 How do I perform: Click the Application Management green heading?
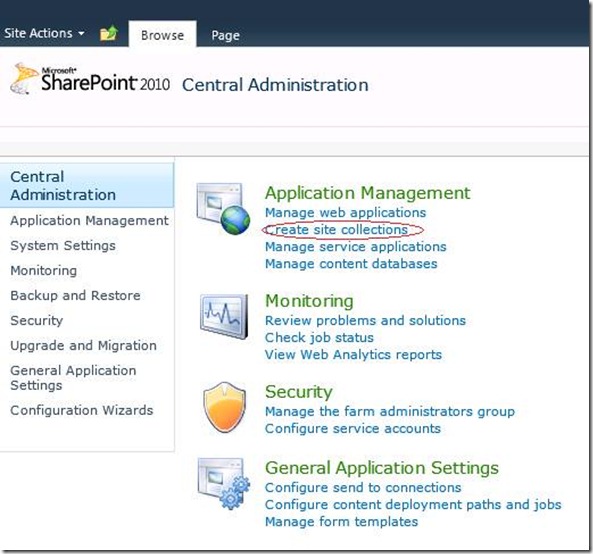click(368, 193)
